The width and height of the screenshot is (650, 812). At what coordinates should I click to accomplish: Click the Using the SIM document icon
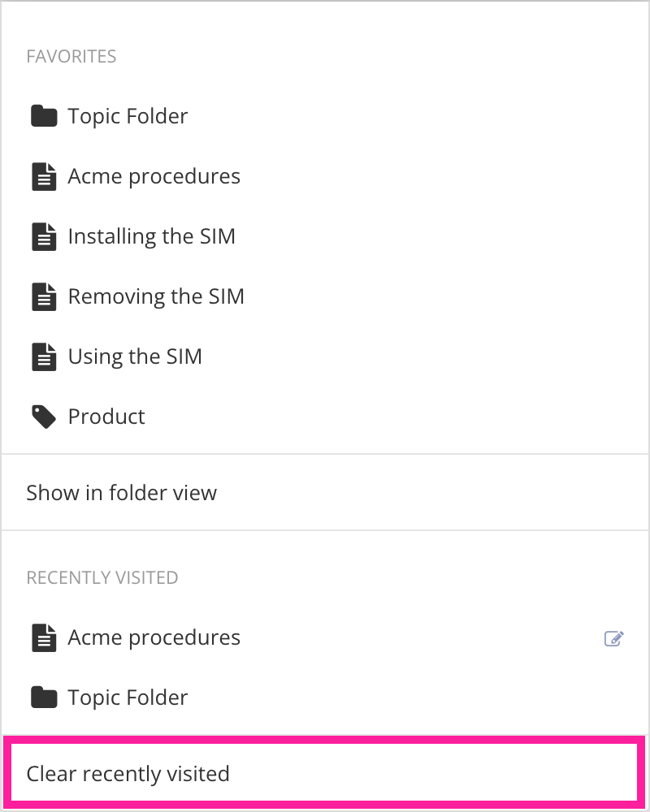(x=44, y=356)
